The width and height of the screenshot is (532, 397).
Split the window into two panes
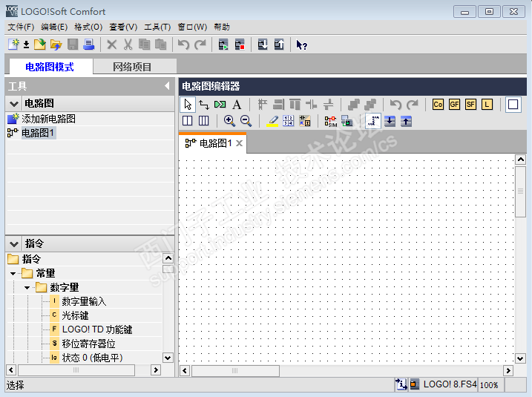tap(187, 121)
